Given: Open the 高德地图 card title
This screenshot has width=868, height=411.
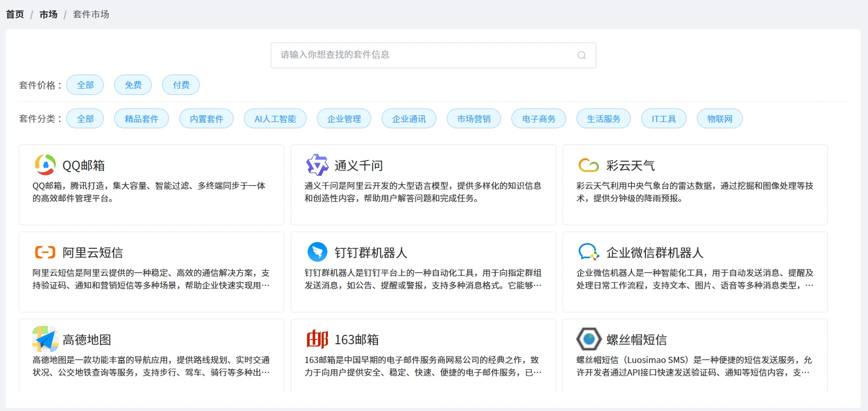Looking at the screenshot, I should tap(87, 340).
